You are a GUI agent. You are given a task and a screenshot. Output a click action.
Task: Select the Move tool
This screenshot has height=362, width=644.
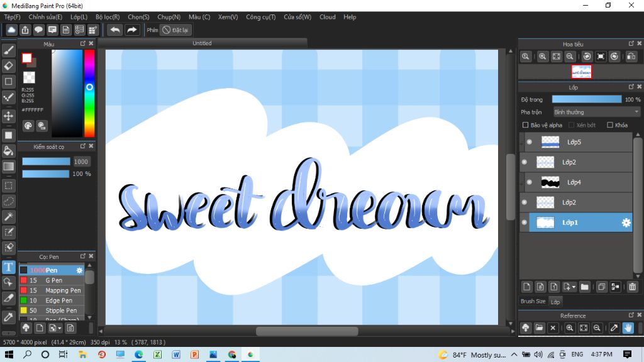click(9, 116)
